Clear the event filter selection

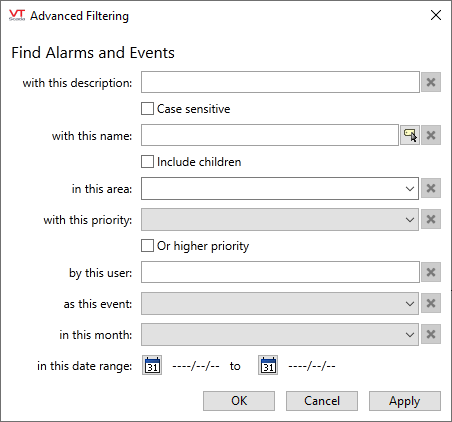click(x=431, y=303)
